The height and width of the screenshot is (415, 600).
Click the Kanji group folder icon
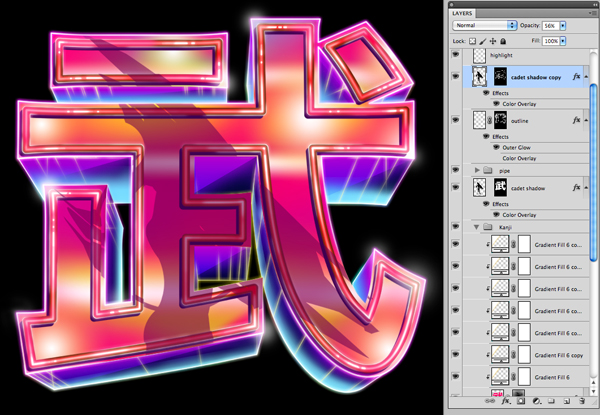[x=488, y=227]
